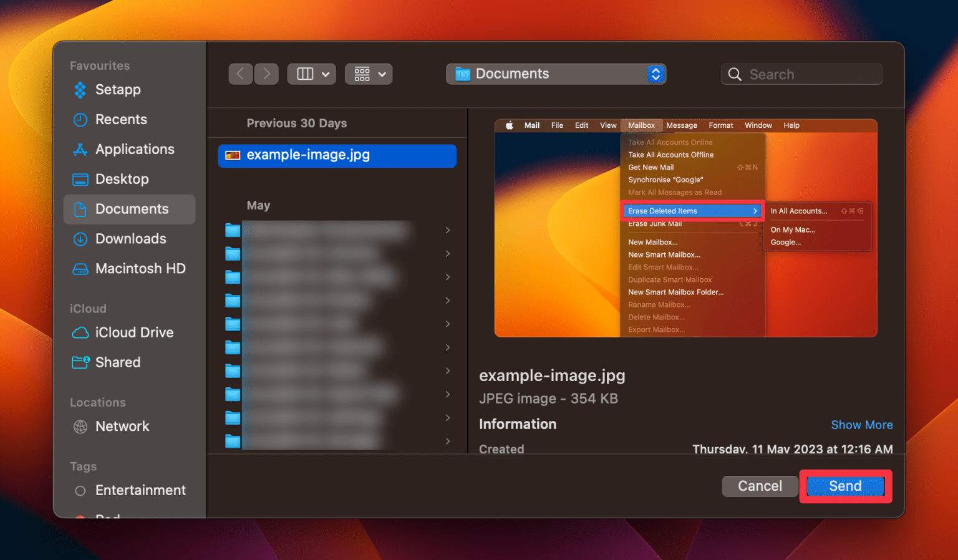This screenshot has width=958, height=560.
Task: Open the Mailbox menu in the preview
Action: coord(641,125)
